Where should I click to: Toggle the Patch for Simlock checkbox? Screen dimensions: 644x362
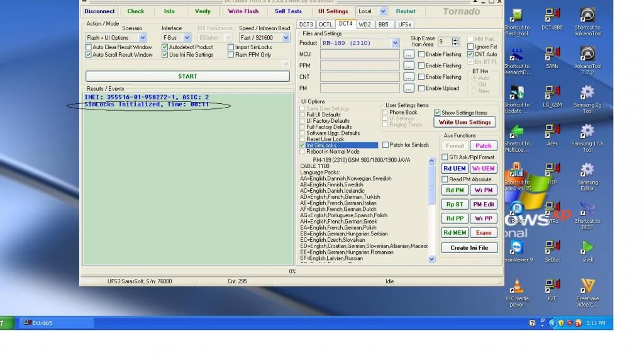click(386, 145)
